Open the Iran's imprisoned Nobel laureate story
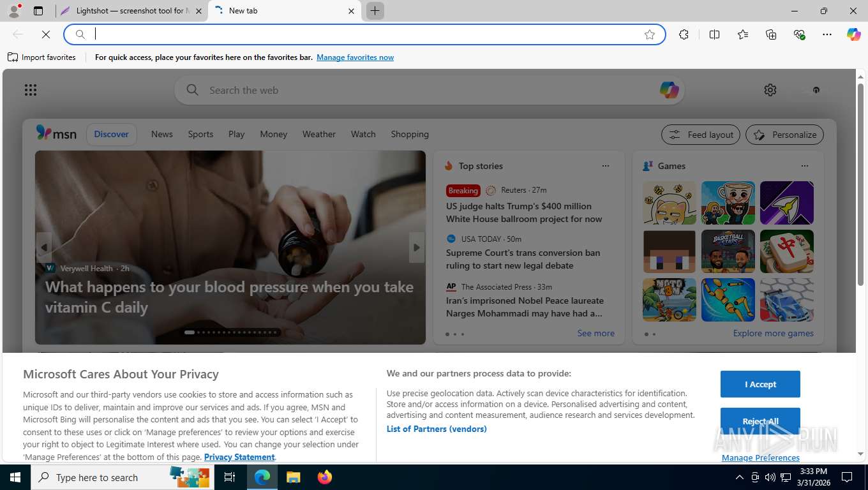Viewport: 868px width, 490px height. click(x=525, y=307)
